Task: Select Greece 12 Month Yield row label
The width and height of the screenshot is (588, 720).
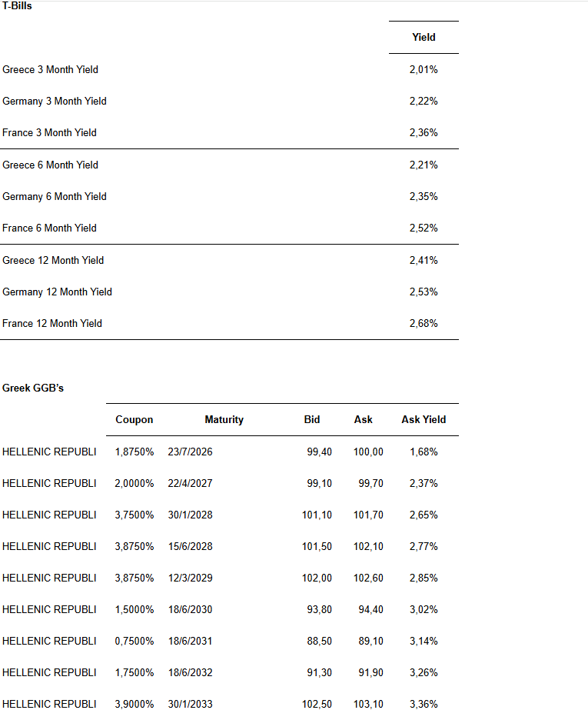Action: 53,260
